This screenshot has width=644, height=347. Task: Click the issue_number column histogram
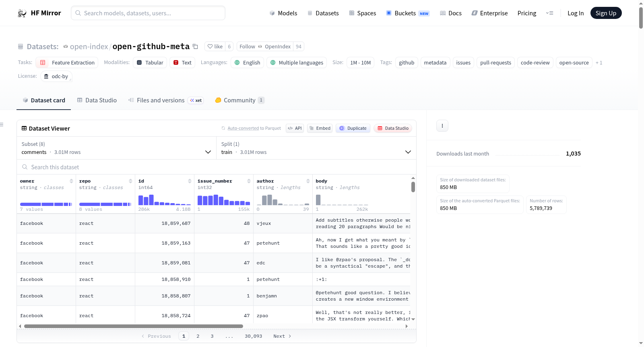coord(224,200)
